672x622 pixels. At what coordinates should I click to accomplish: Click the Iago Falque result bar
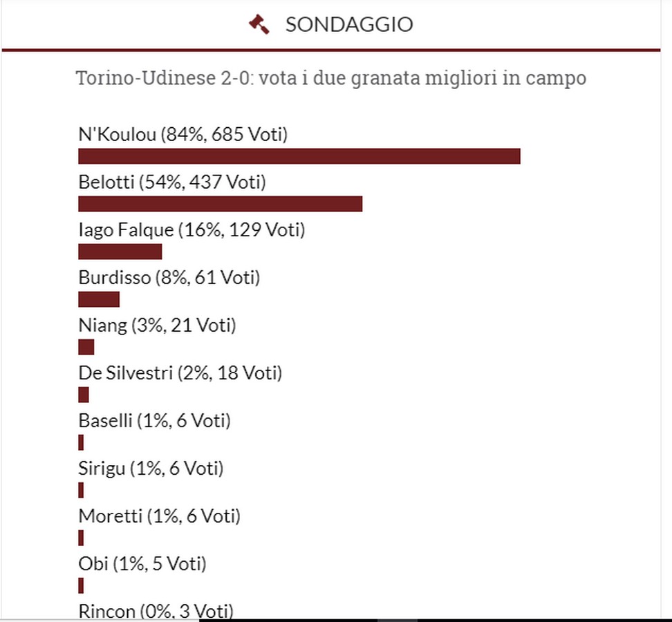tap(120, 252)
